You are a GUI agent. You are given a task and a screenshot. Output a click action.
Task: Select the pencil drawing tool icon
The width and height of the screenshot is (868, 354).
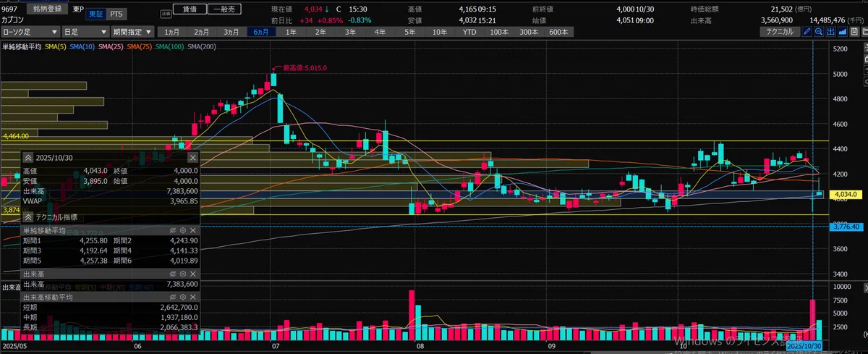coord(807,32)
